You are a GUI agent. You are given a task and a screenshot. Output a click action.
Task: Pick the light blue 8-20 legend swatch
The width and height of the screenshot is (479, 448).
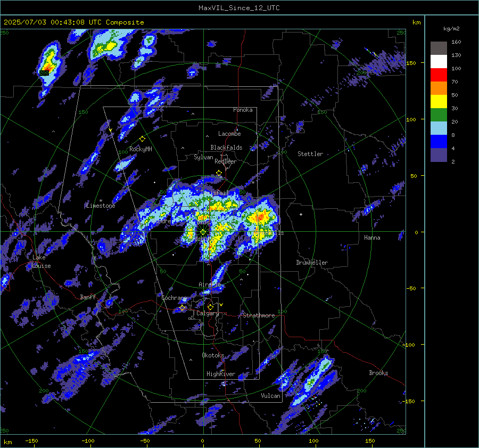point(439,128)
